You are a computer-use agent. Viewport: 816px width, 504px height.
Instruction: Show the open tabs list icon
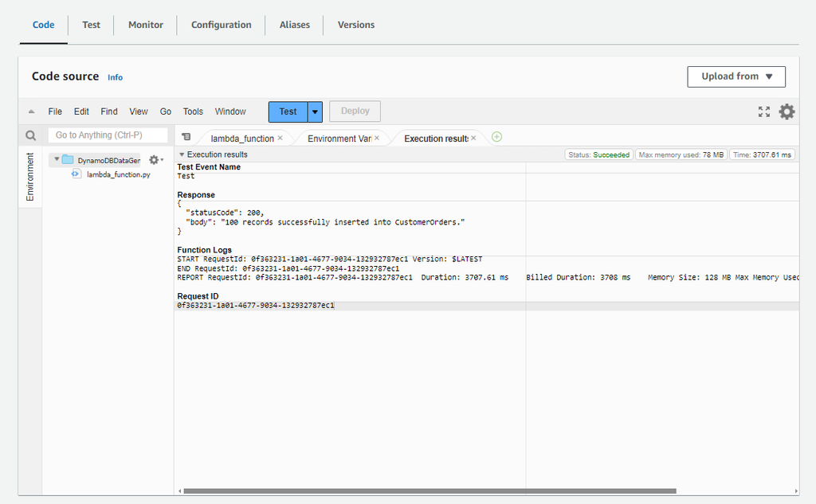186,137
